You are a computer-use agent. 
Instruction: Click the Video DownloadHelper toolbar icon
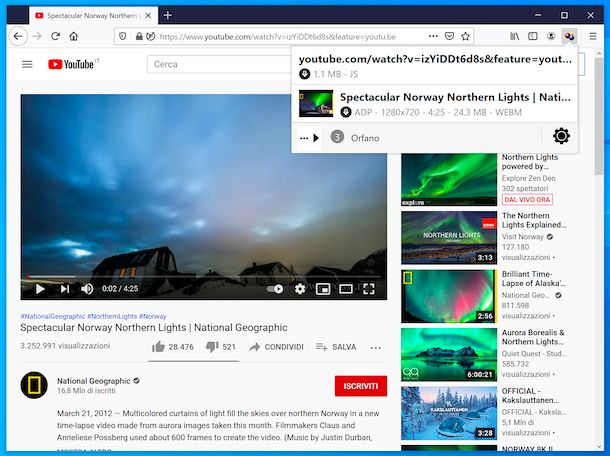point(569,36)
